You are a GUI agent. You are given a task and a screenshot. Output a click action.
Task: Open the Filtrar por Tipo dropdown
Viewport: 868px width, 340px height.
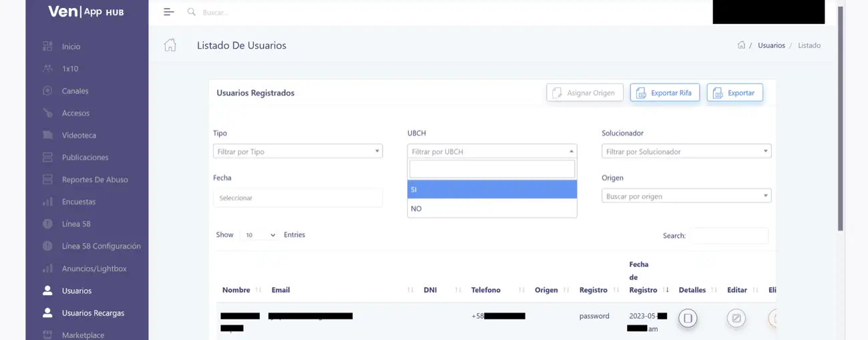point(297,152)
